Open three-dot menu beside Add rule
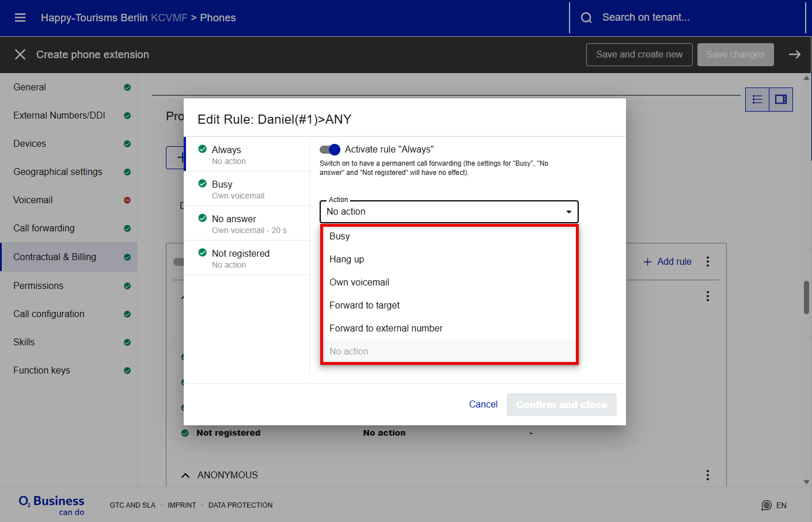Viewport: 812px width, 522px height. (707, 262)
